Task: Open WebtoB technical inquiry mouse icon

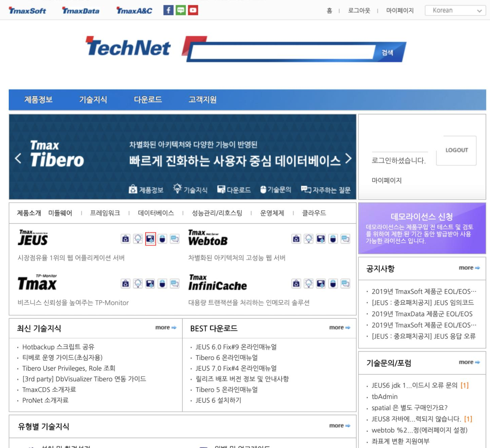Action: click(333, 239)
